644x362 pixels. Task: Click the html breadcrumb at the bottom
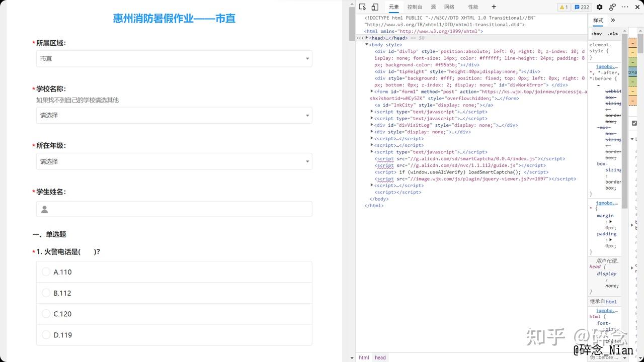[364, 357]
